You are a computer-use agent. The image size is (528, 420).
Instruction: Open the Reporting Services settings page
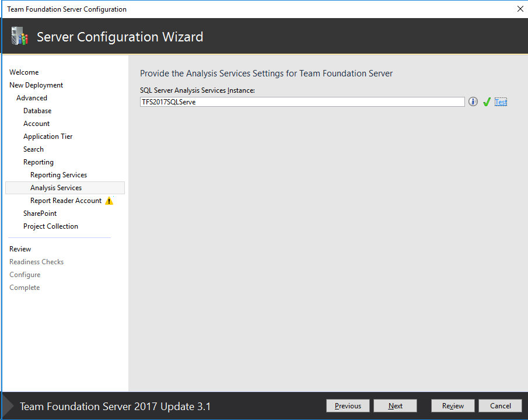58,174
